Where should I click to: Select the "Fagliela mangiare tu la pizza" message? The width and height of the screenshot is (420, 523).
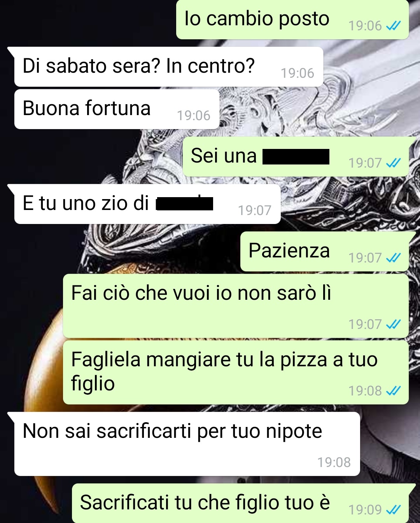point(236,372)
